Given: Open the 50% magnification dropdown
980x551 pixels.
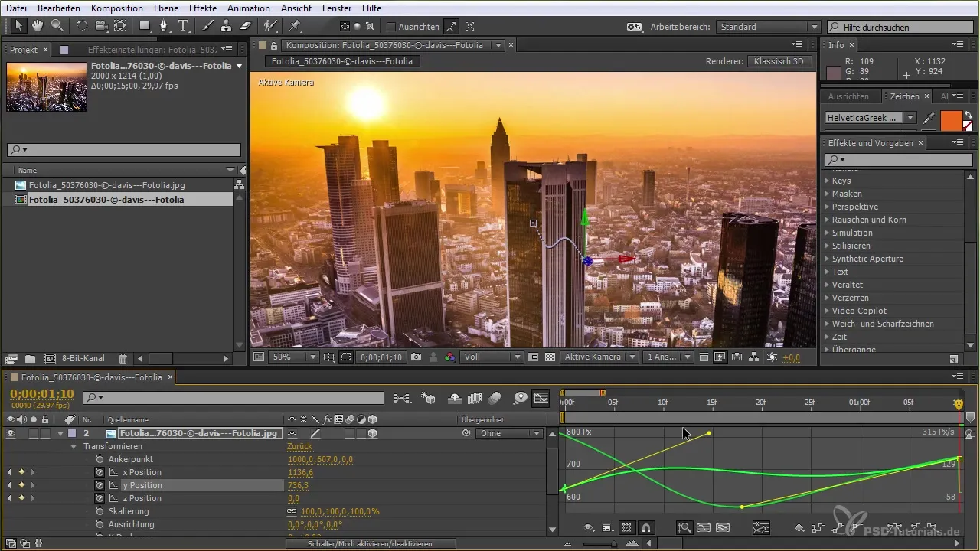Looking at the screenshot, I should tap(293, 357).
